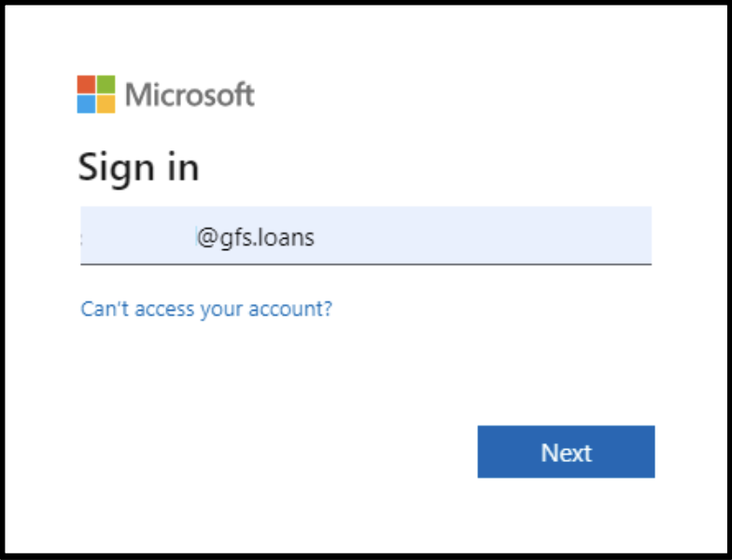Click the Microsoft wordmark text
The height and width of the screenshot is (560, 732).
tap(190, 94)
